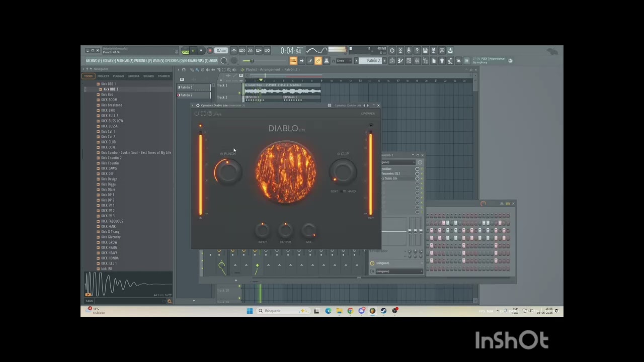Viewport: 644px width, 362px height.
Task: Open the Diablo plugin wrapper gear settings
Action: click(x=198, y=106)
